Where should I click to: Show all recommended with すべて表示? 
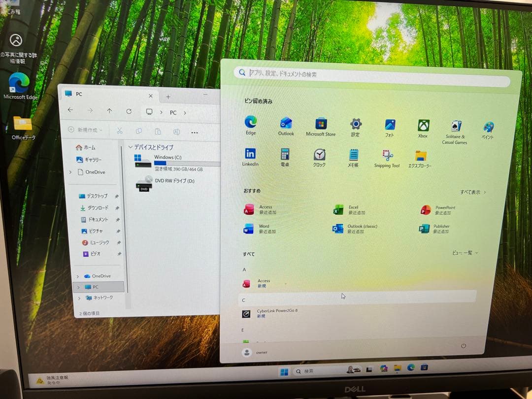[472, 192]
